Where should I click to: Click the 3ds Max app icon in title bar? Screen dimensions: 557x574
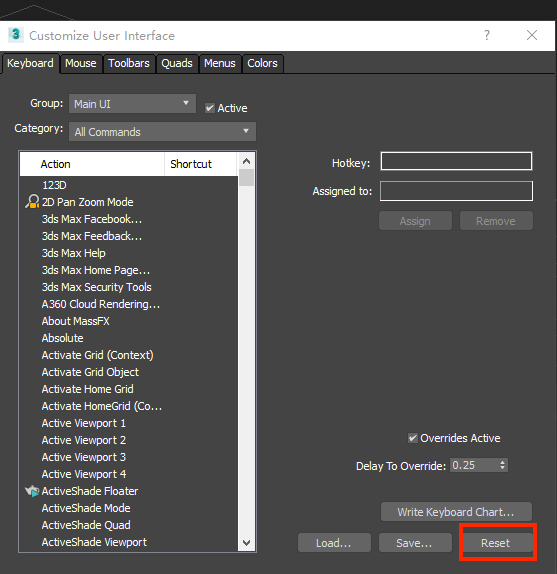point(15,35)
